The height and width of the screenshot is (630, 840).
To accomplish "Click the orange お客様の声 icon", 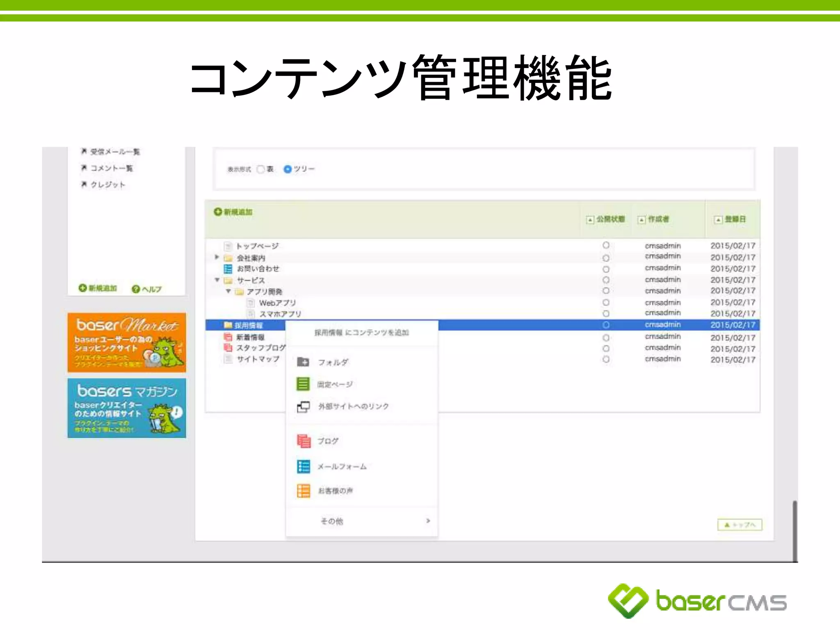I will click(x=304, y=491).
